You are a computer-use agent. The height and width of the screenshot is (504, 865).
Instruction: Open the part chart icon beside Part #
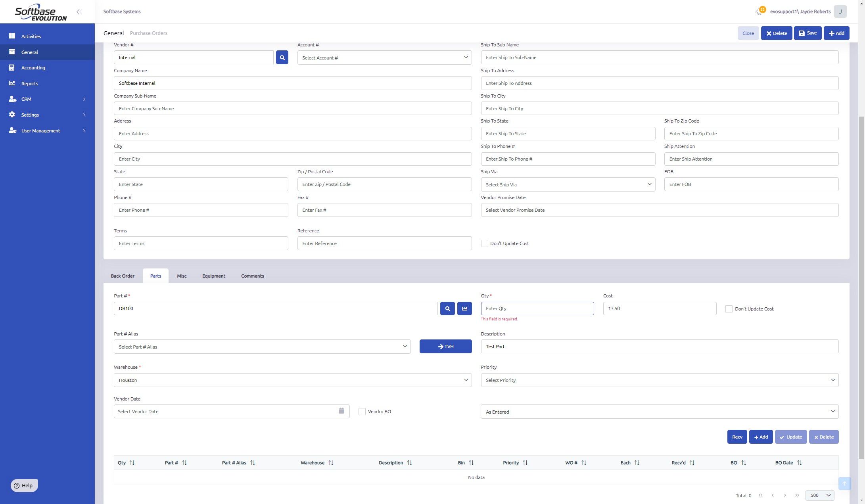[x=464, y=309]
